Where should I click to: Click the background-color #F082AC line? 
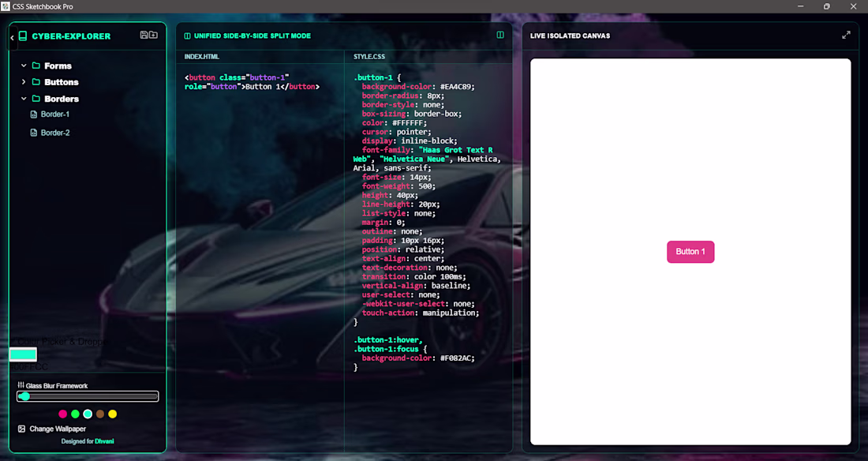(x=418, y=358)
